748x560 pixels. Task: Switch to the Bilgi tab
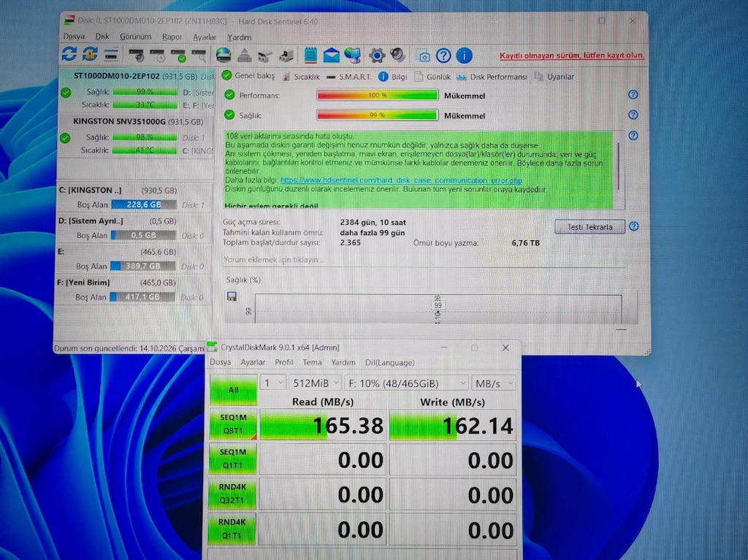393,77
